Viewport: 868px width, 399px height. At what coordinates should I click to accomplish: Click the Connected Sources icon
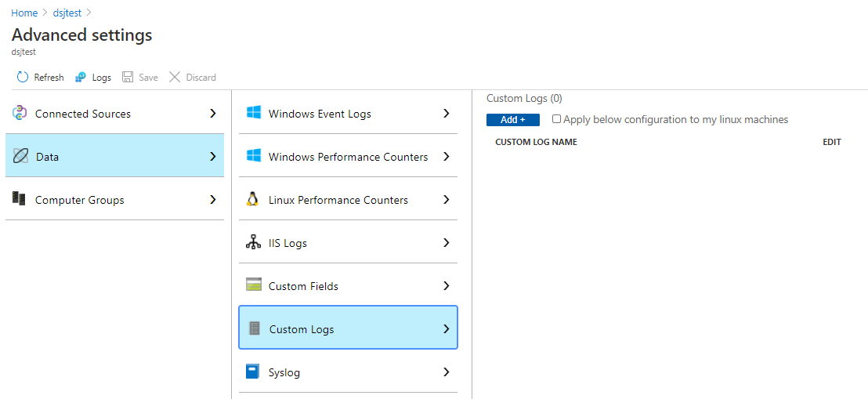(20, 114)
